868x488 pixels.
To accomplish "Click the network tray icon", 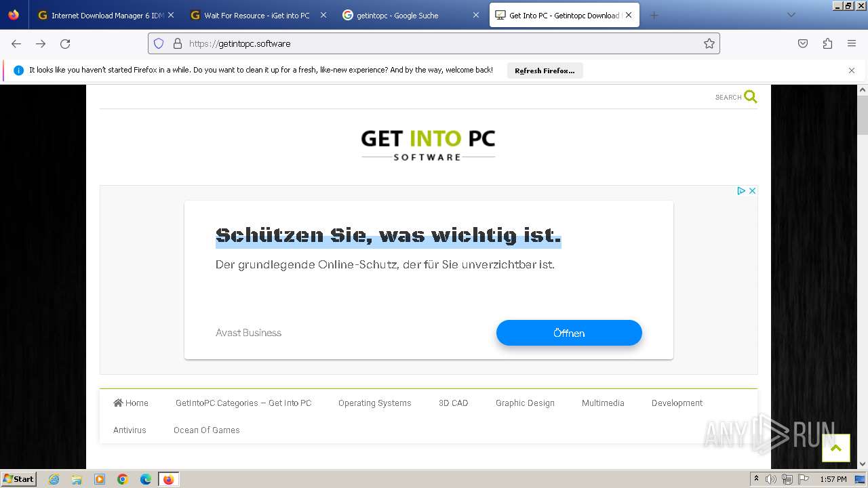I will click(x=787, y=479).
